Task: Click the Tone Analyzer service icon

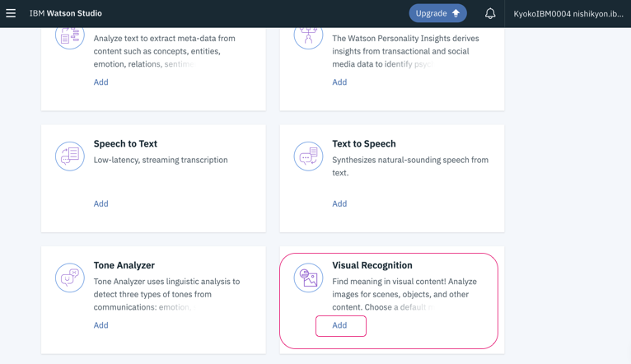Action: [70, 278]
